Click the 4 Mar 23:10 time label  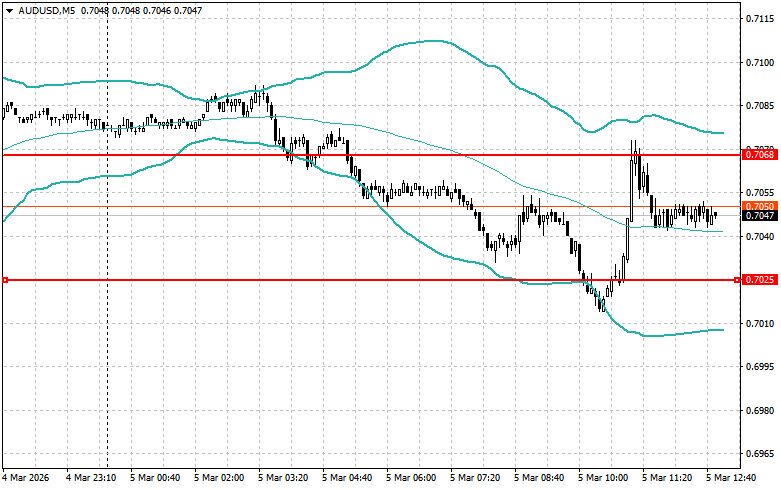pos(91,478)
